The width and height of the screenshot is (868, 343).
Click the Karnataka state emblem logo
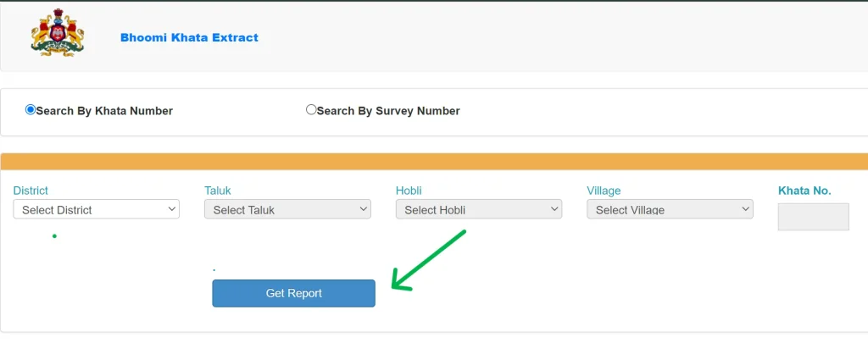[58, 36]
